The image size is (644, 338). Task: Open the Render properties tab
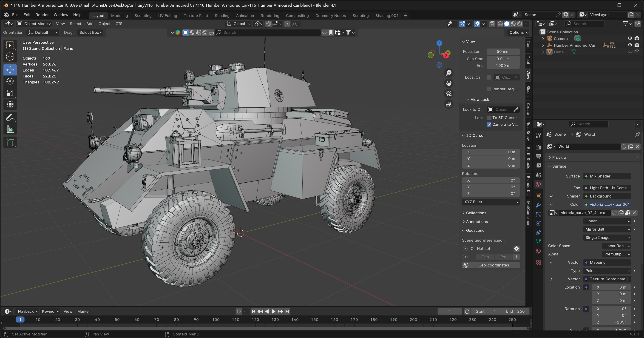[x=538, y=147]
